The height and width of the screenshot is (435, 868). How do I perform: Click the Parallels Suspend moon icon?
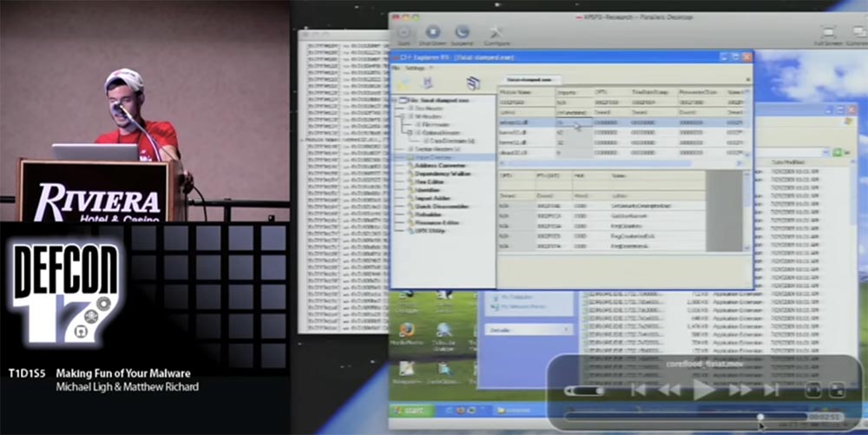pyautogui.click(x=461, y=31)
